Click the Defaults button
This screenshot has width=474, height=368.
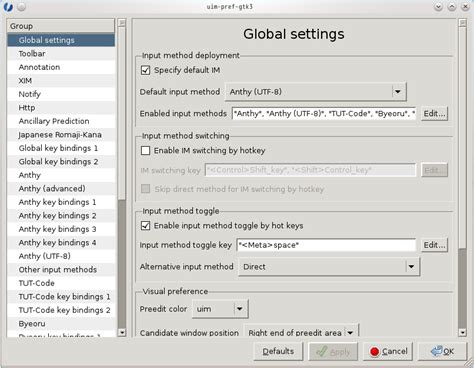pos(278,351)
